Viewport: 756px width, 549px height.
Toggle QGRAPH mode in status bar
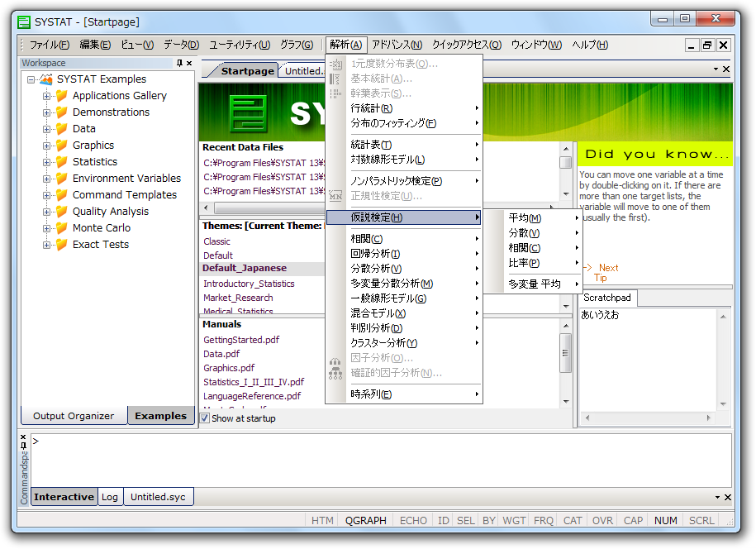point(365,521)
